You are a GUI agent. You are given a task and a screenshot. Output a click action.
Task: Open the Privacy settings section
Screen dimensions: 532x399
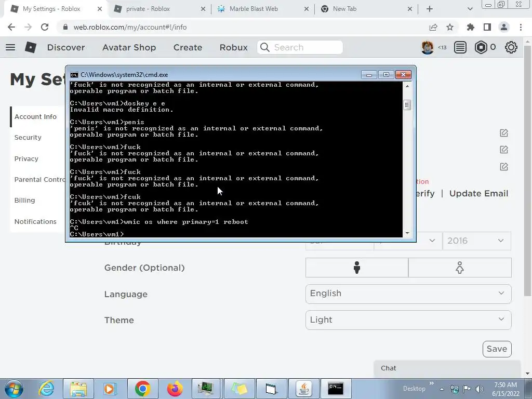click(26, 159)
